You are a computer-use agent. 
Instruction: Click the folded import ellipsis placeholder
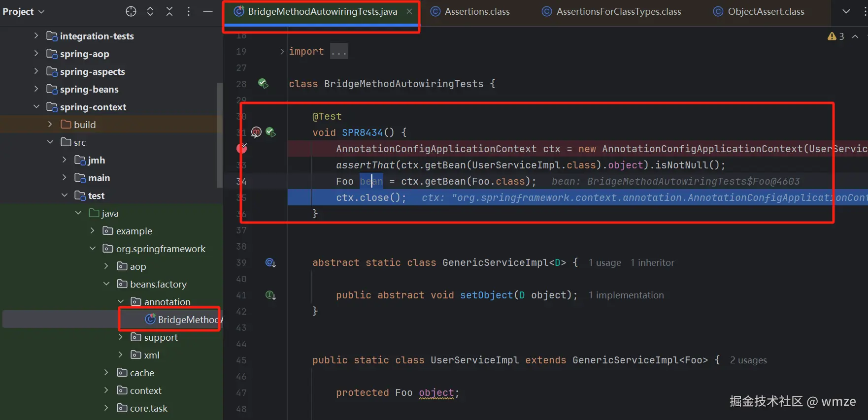point(339,51)
